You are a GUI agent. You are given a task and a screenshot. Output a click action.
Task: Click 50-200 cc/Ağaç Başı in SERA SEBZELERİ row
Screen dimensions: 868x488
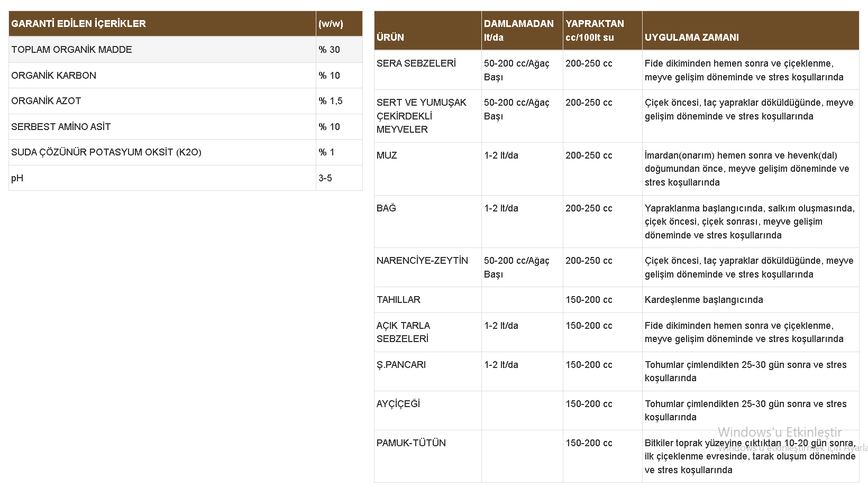pos(517,70)
